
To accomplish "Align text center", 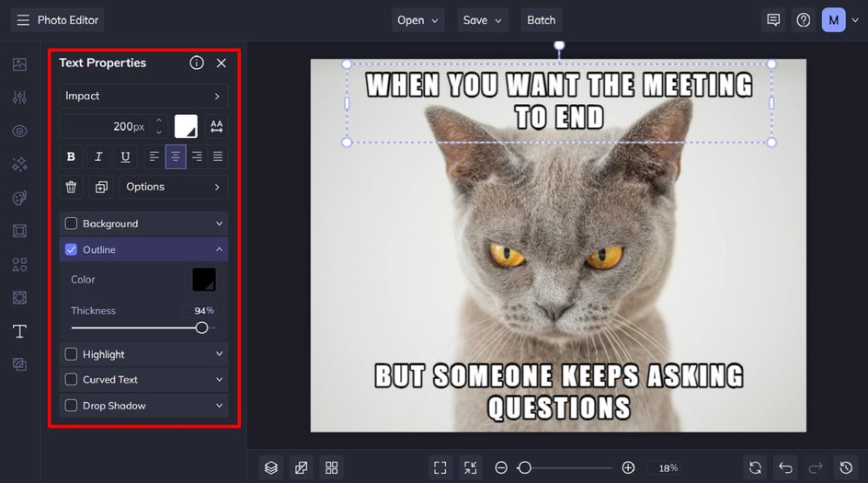I will pos(176,156).
